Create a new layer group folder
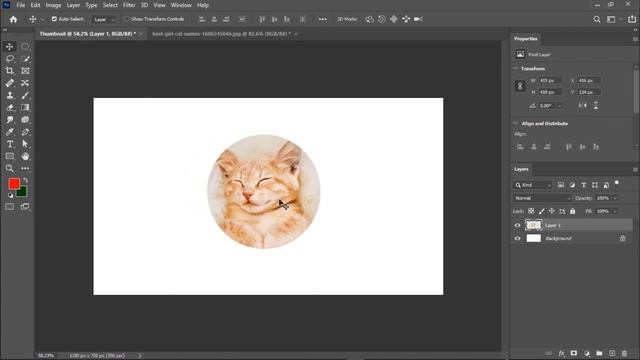Image resolution: width=640 pixels, height=360 pixels. click(x=599, y=353)
